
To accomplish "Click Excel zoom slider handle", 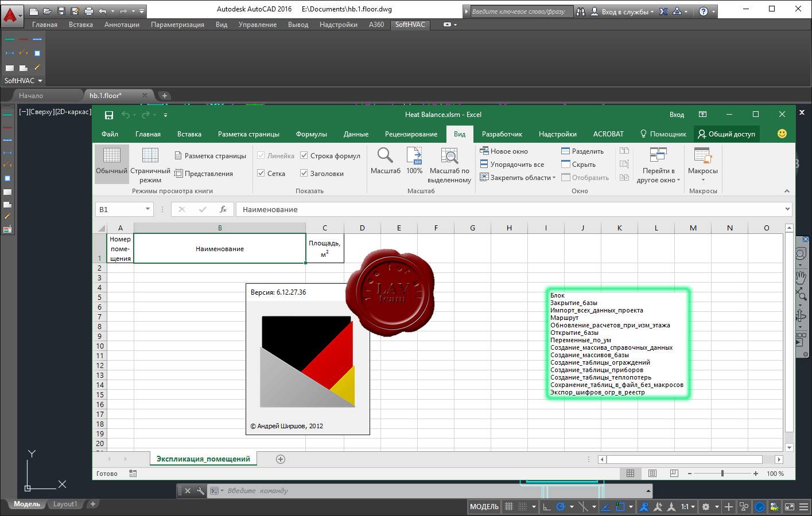I will click(x=722, y=474).
